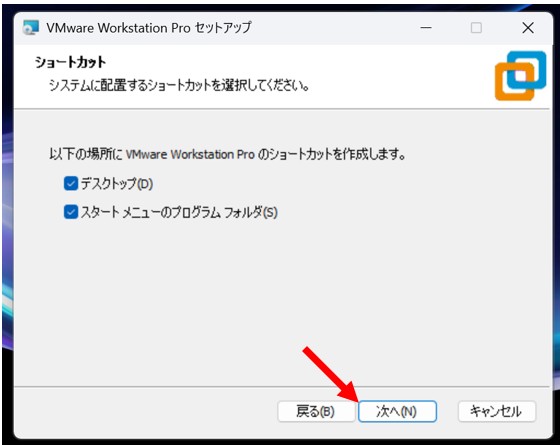The width and height of the screenshot is (560, 445).
Task: Click the スタートメニューのプログラムフォルダ(S) label text
Action: [179, 212]
